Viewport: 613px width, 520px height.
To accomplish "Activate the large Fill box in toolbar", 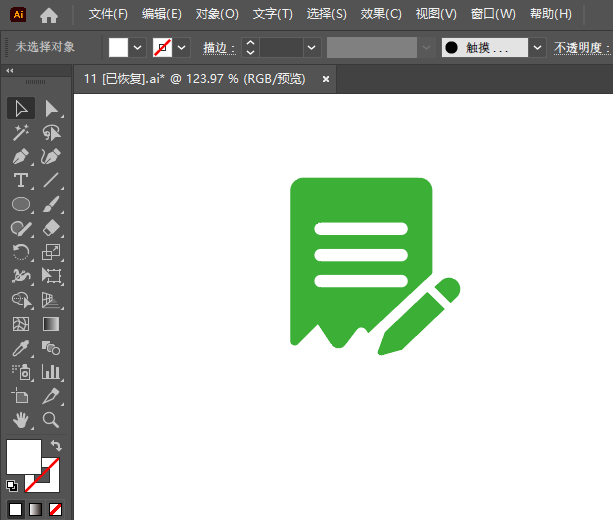I will click(x=23, y=457).
